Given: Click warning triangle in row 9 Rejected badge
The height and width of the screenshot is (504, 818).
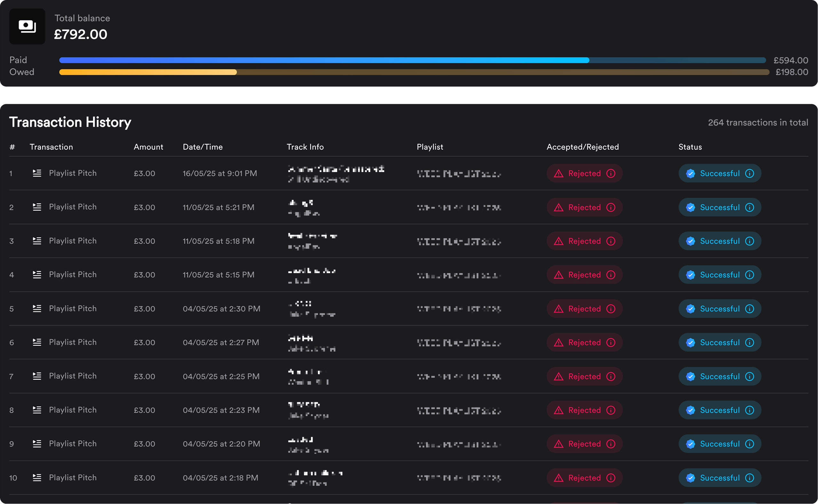Looking at the screenshot, I should (559, 444).
